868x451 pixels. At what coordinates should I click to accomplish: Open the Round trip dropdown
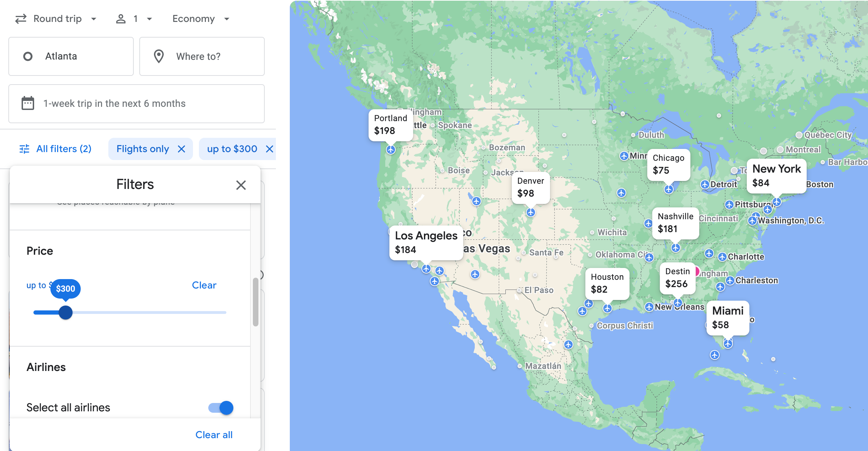point(56,19)
